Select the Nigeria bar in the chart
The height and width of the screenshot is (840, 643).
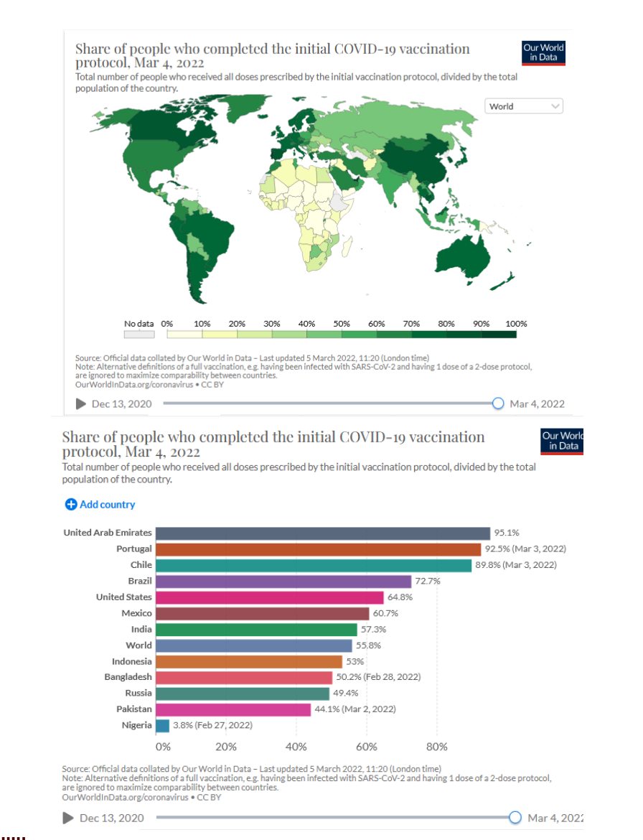(x=162, y=725)
